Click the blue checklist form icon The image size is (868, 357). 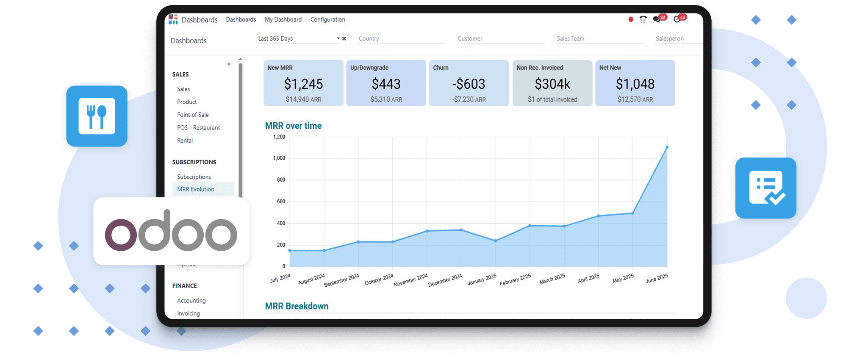tap(765, 188)
